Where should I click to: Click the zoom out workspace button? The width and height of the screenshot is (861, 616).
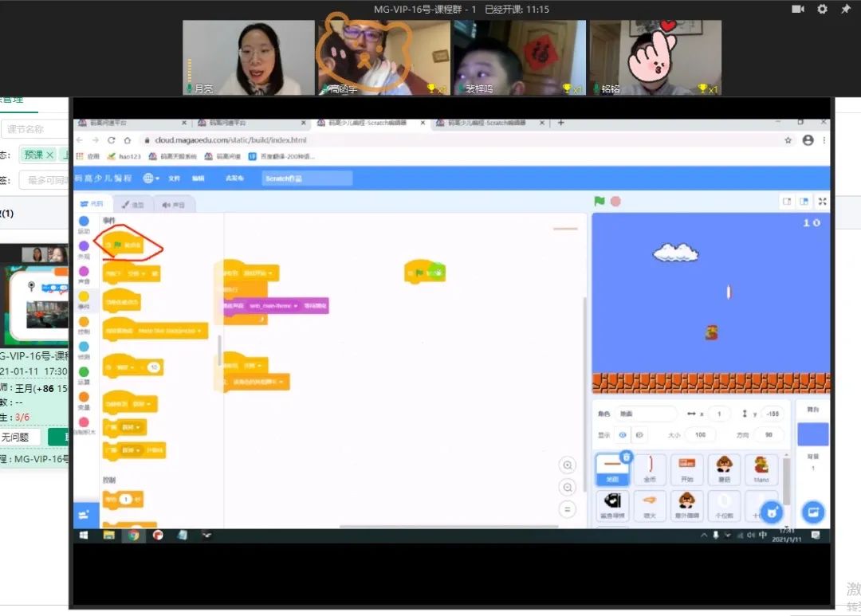pos(568,488)
